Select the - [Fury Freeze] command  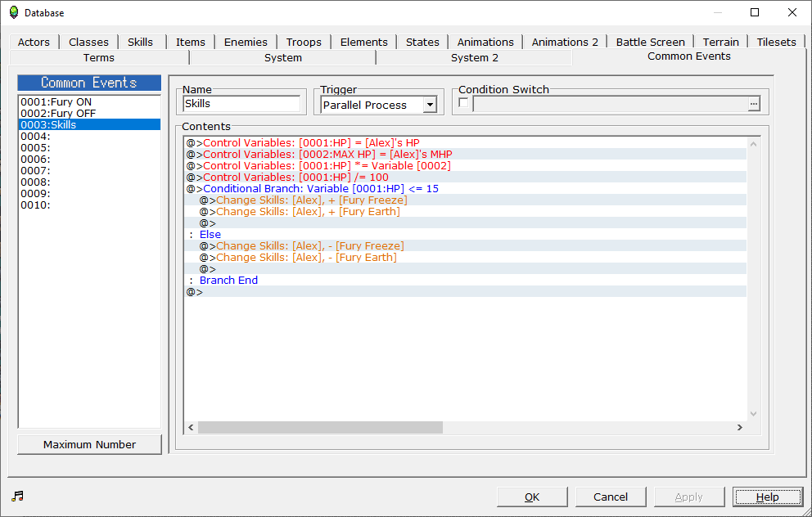(466, 246)
